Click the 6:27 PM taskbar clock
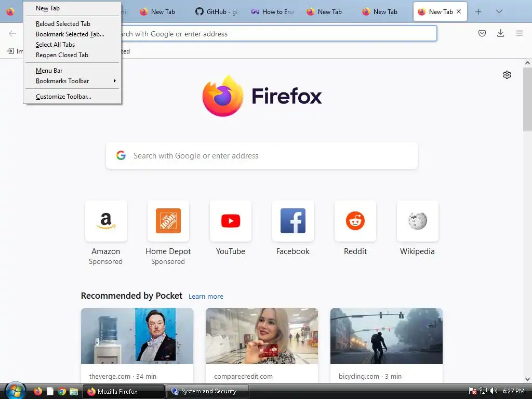Screen dimensions: 532x399 [x=514, y=391]
